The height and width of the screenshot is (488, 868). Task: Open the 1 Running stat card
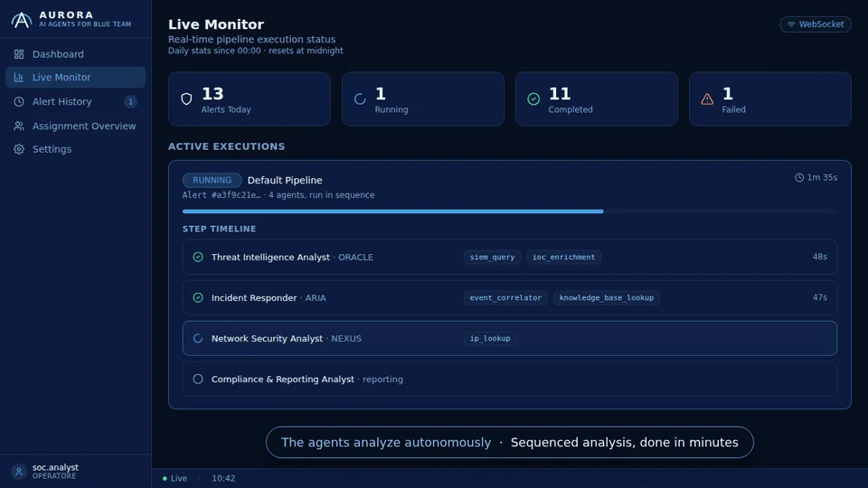click(x=423, y=99)
